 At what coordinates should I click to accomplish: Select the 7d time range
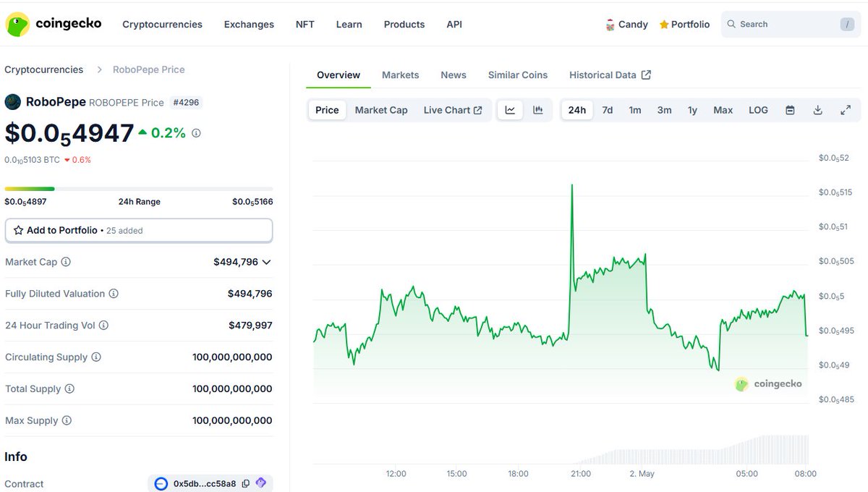click(608, 110)
